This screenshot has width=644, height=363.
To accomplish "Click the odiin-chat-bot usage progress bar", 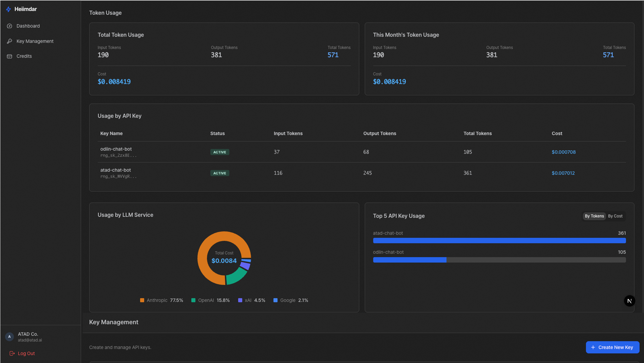I will [499, 260].
